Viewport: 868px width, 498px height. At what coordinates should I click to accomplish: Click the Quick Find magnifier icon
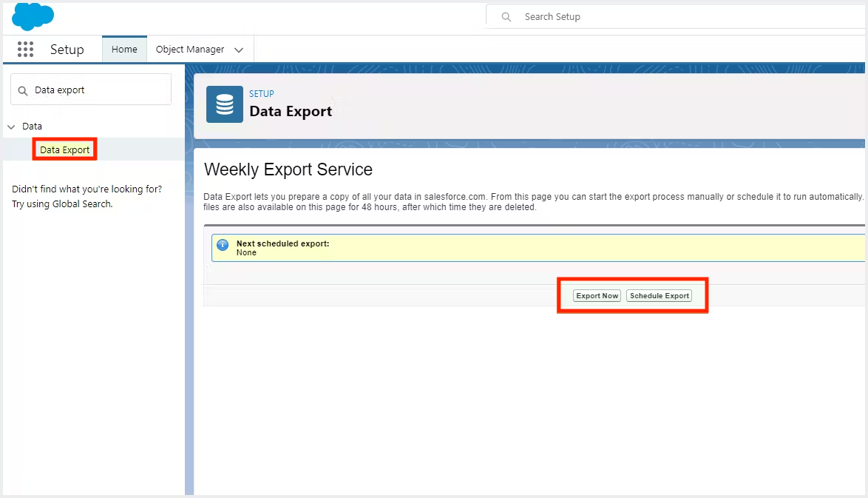point(23,90)
